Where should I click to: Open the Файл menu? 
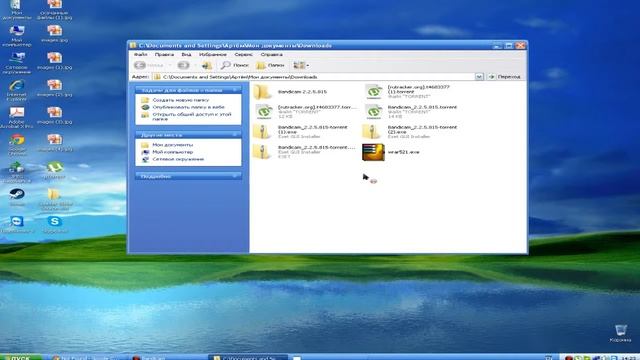[141, 54]
